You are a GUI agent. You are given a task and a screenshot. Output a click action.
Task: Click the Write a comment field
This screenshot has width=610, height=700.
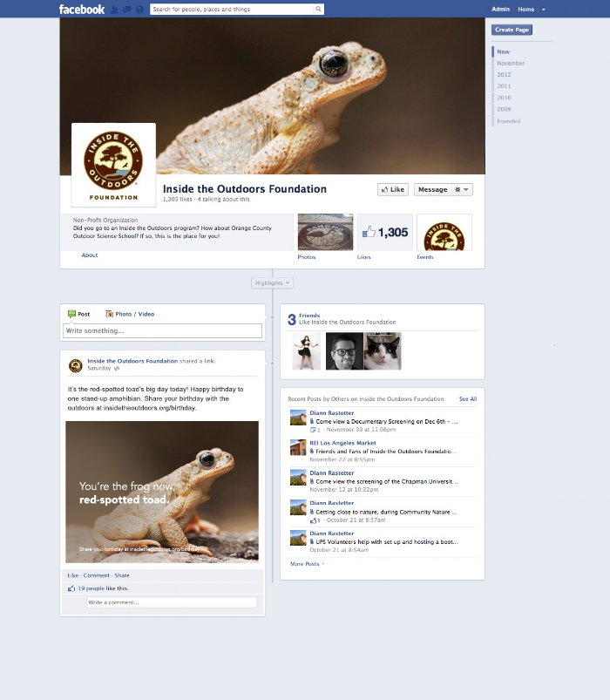point(172,602)
